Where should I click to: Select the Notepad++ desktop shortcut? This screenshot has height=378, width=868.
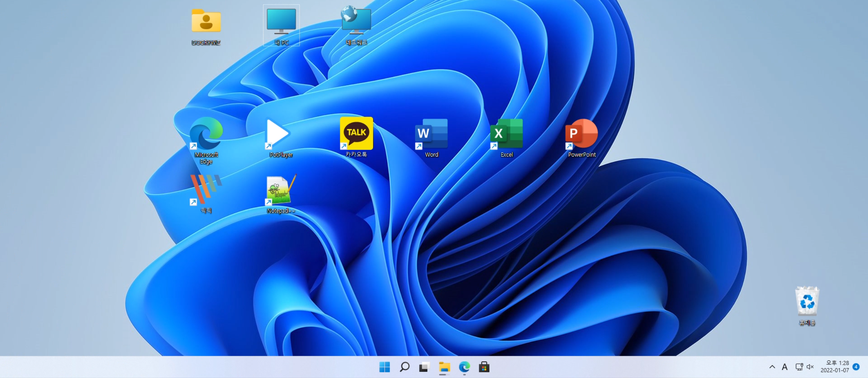pyautogui.click(x=281, y=194)
